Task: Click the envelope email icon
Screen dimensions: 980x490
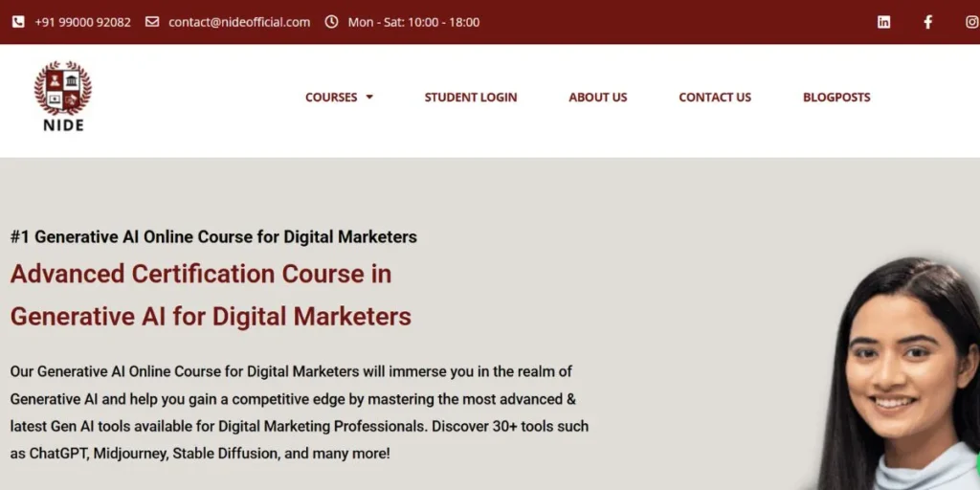Action: 152,22
